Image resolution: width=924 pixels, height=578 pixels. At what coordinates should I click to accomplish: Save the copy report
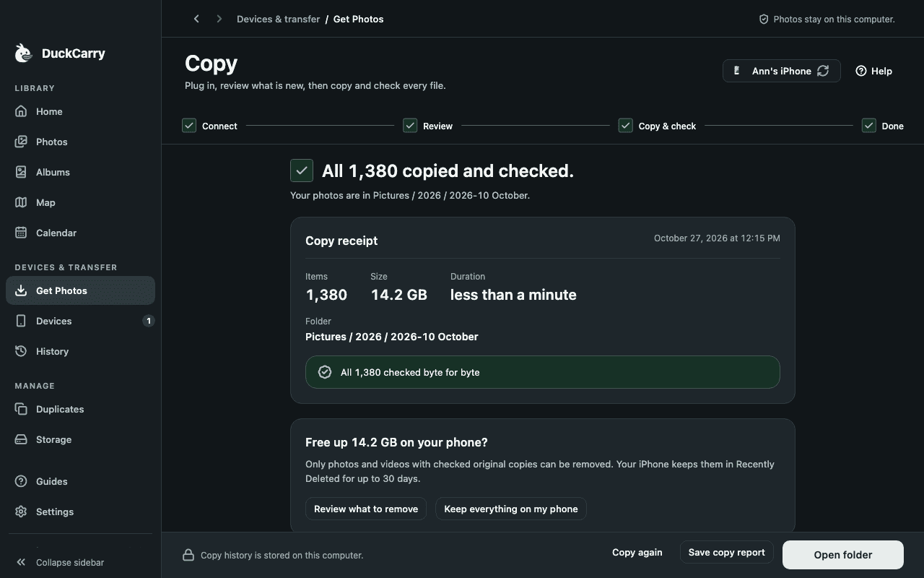pos(727,553)
